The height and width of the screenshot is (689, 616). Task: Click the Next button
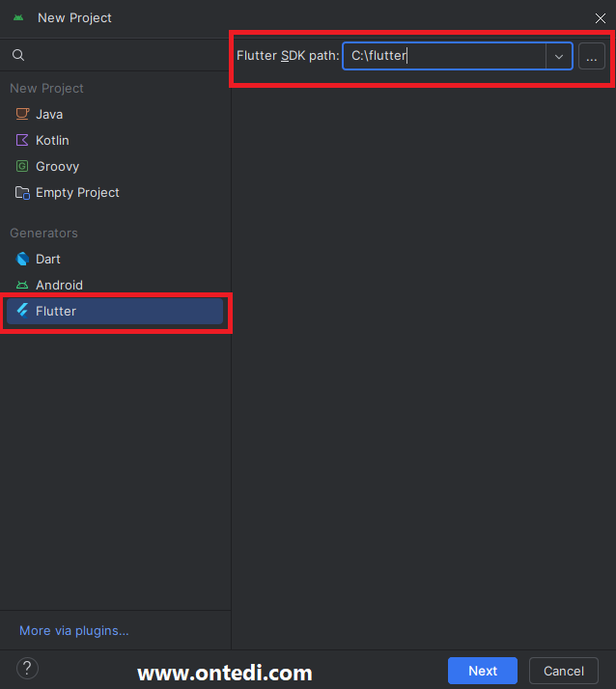pos(483,671)
